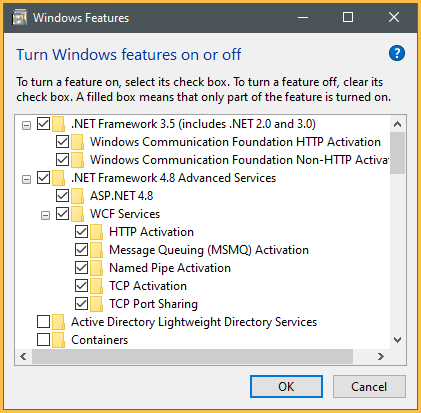Screen dimensions: 421x413
Task: Uncheck the ASP.NET 4.8 checkbox
Action: pyautogui.click(x=62, y=196)
